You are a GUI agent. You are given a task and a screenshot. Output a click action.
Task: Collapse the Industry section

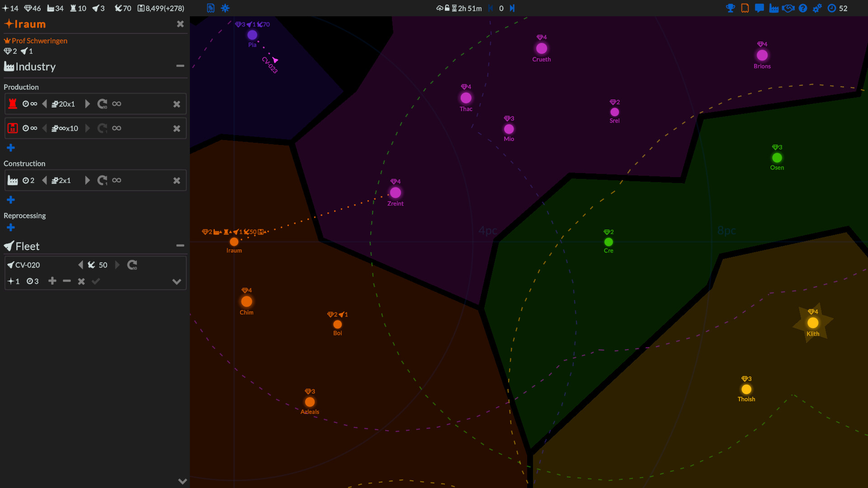coord(180,66)
